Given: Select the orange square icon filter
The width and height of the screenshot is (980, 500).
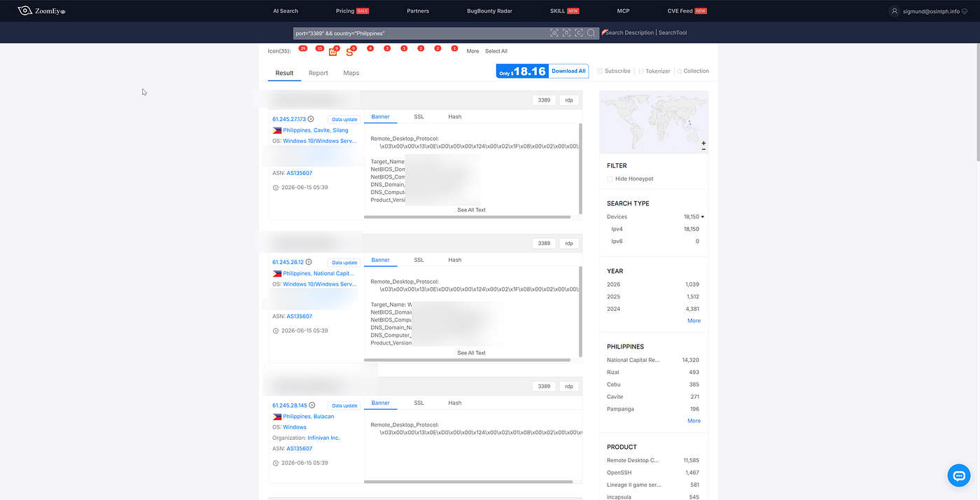Looking at the screenshot, I should 332,52.
